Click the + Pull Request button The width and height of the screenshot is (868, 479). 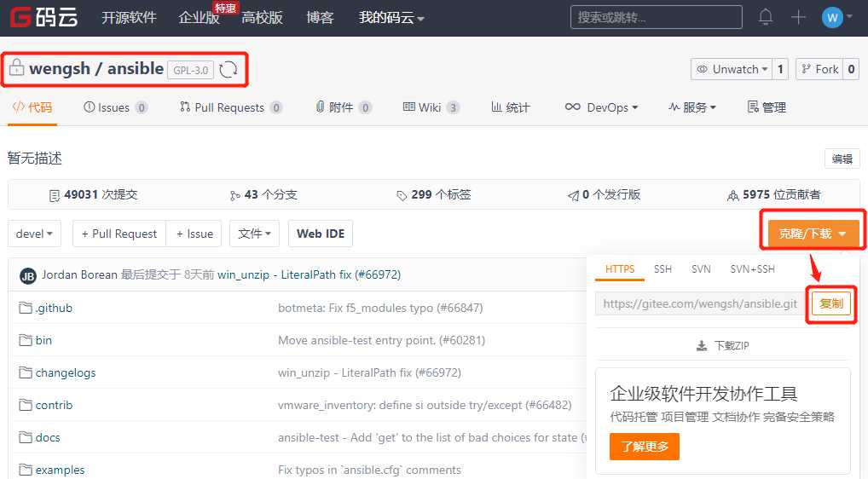(119, 234)
